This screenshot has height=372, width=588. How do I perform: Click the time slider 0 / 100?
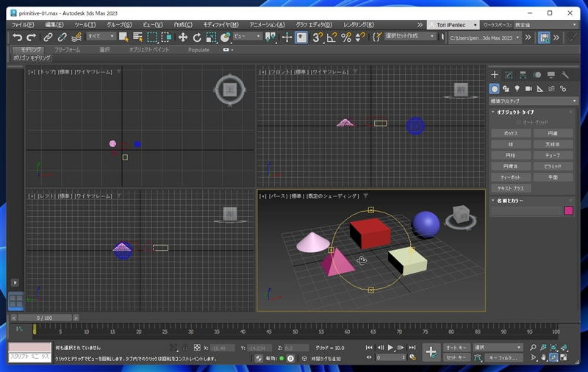(45, 318)
